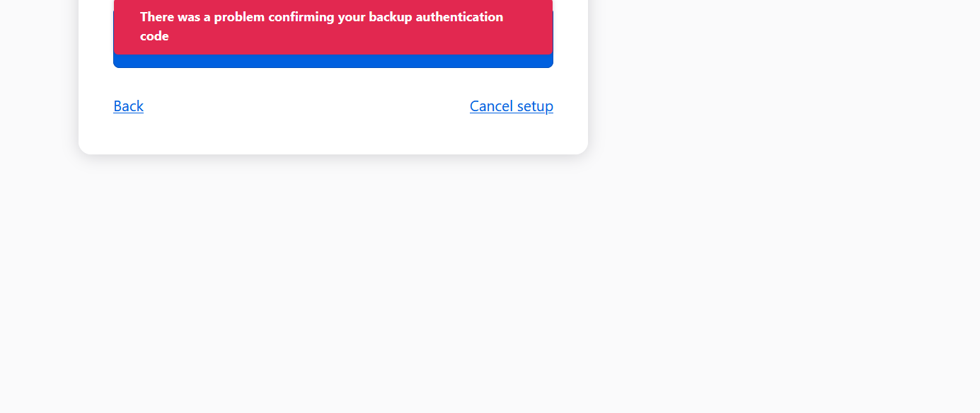Go back to the previous setup step
The height and width of the screenshot is (413, 980).
(128, 106)
